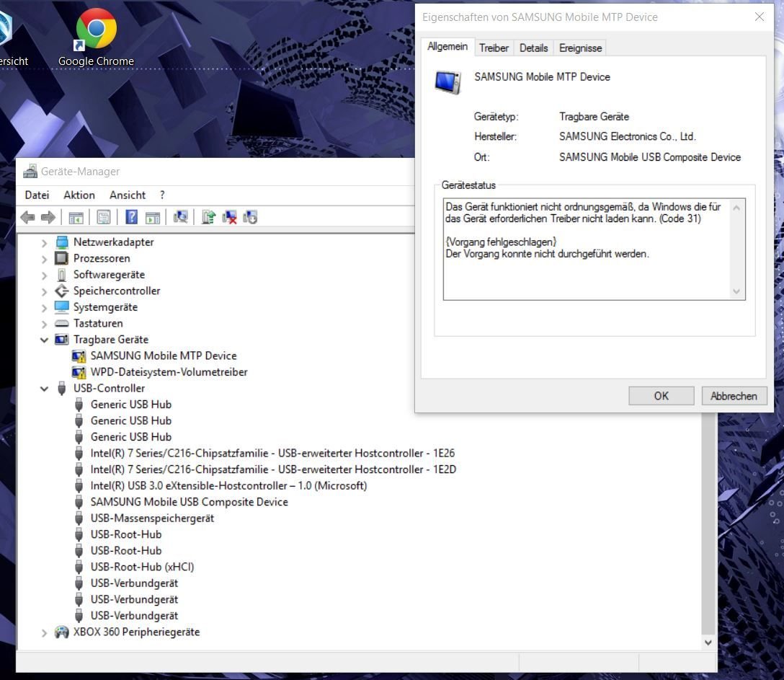Switch to the Details tab
Viewport: 784px width, 680px height.
pos(533,48)
